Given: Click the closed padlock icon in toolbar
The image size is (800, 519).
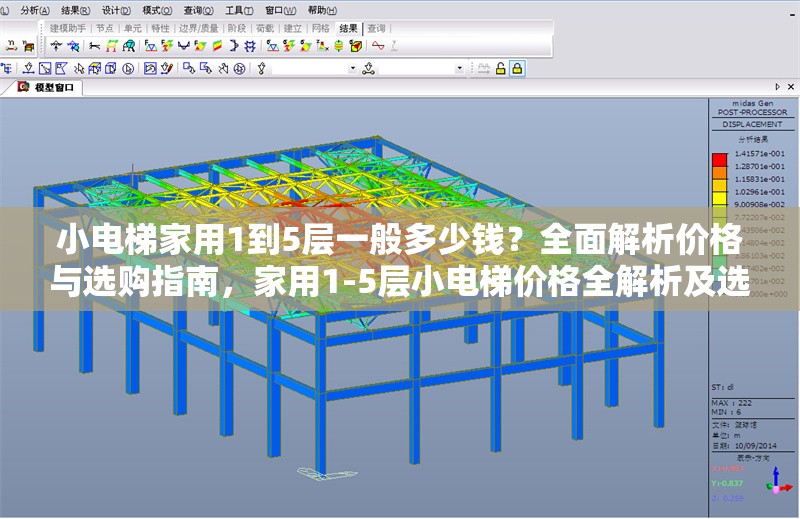Looking at the screenshot, I should [517, 68].
